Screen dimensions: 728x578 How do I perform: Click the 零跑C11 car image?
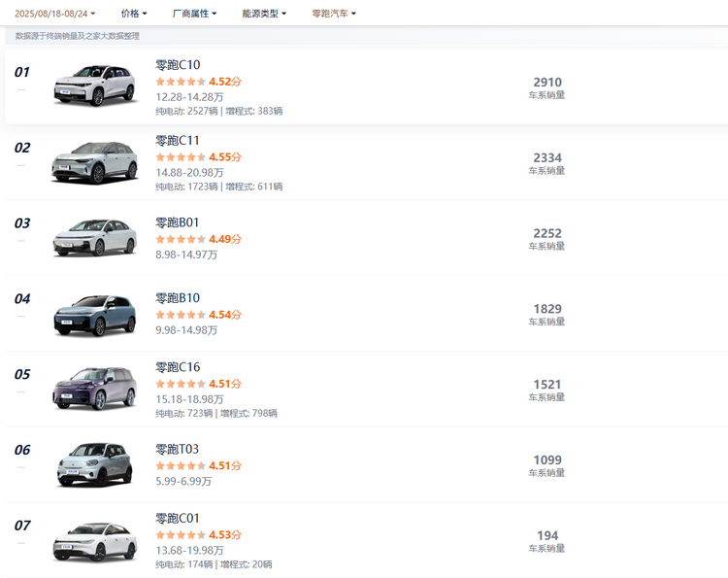tap(94, 161)
